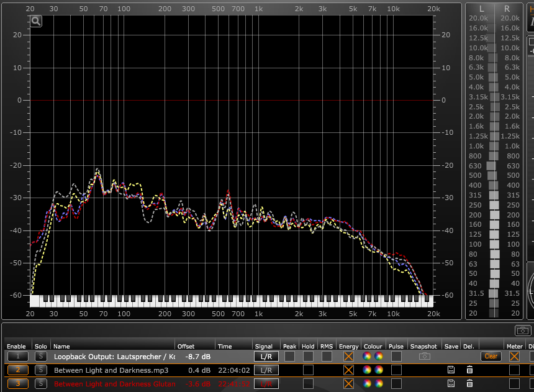Enable Peak checkbox for Loopback Output
The width and height of the screenshot is (534, 392).
pos(289,357)
